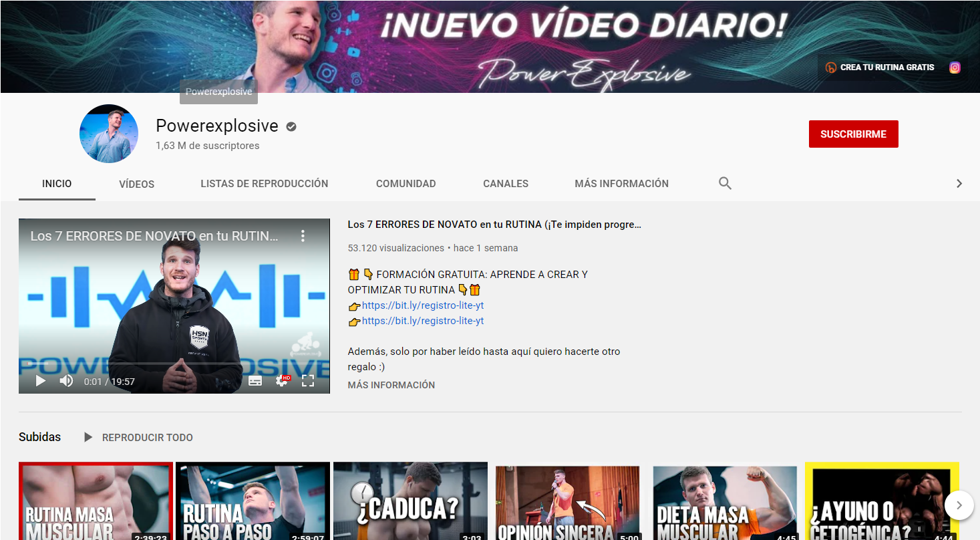Click the Instagram icon in banner

coord(955,67)
